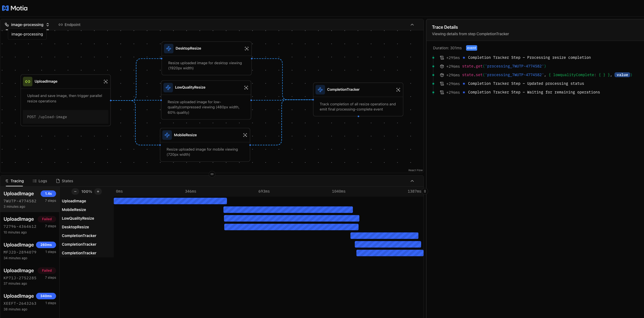Click focus icon on UploadImage node
This screenshot has width=644, height=318.
pyautogui.click(x=106, y=82)
